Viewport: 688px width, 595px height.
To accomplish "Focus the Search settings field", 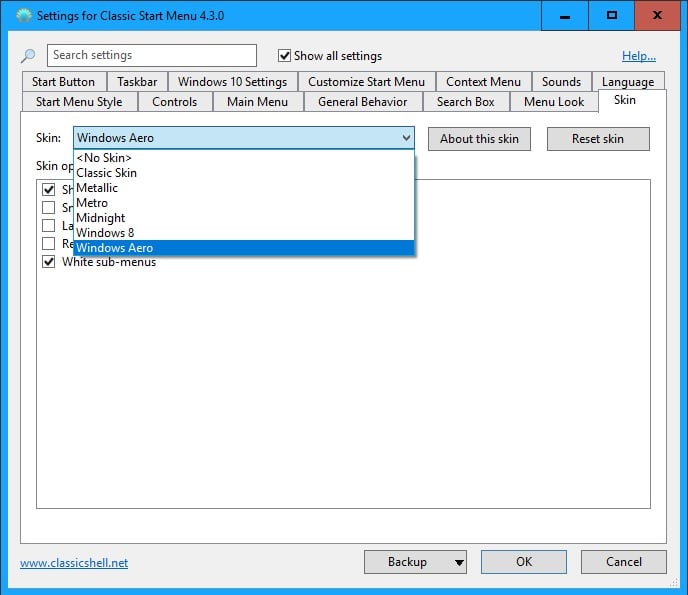I will click(x=152, y=55).
